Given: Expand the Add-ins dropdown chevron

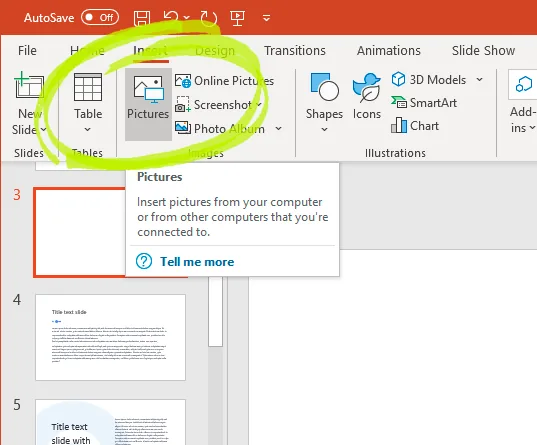Looking at the screenshot, I should point(532,128).
